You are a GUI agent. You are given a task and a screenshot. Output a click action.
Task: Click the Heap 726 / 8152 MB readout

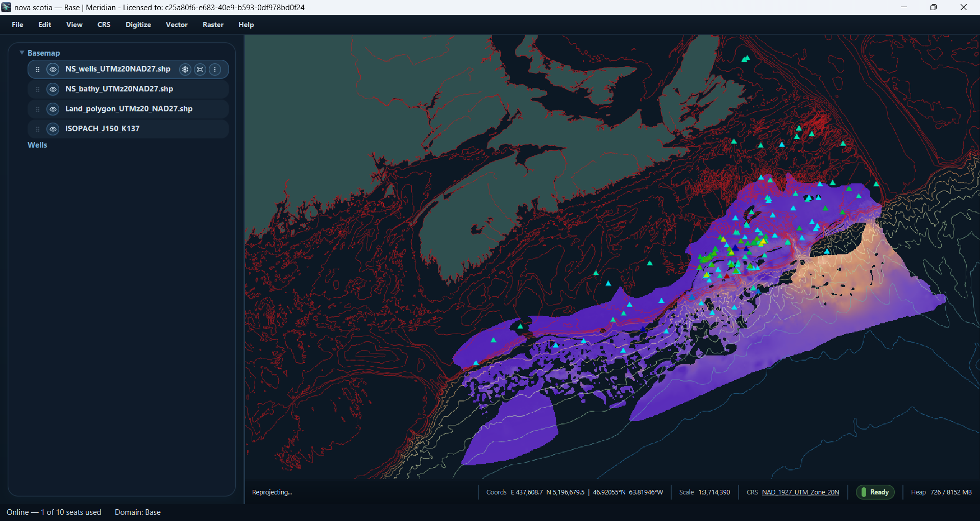(x=941, y=492)
